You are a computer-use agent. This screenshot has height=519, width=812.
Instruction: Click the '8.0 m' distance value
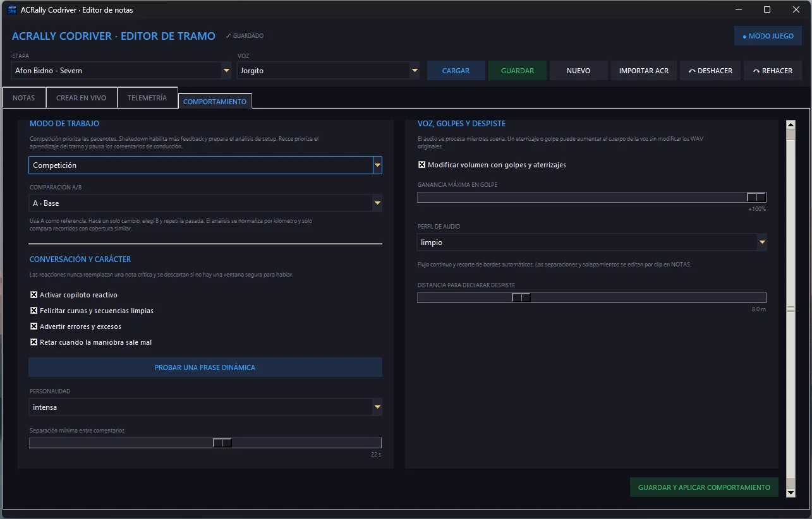point(759,309)
